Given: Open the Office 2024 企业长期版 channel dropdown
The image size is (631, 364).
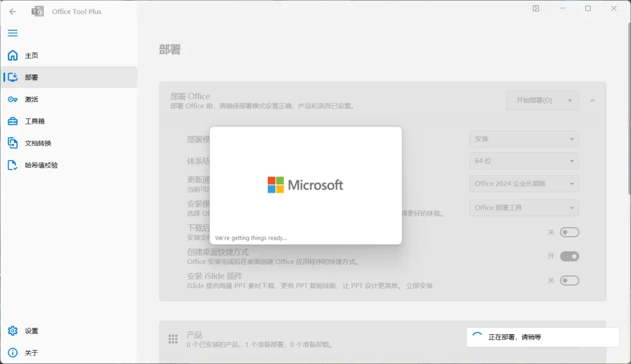Looking at the screenshot, I should 524,184.
